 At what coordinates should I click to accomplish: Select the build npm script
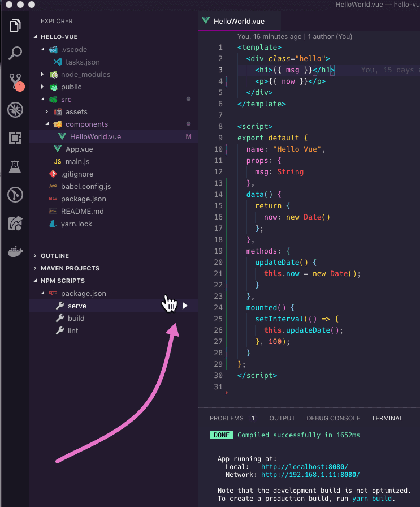click(76, 318)
